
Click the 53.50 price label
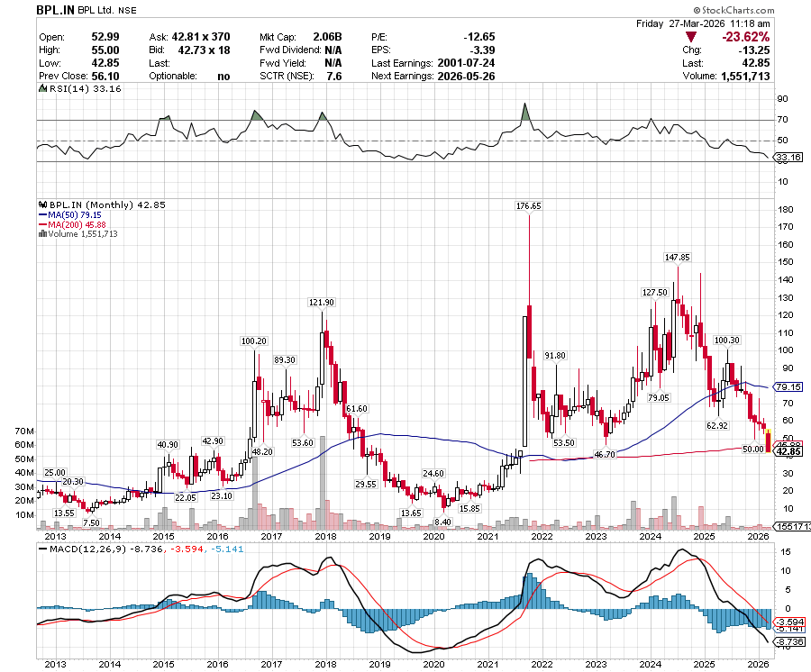[564, 442]
